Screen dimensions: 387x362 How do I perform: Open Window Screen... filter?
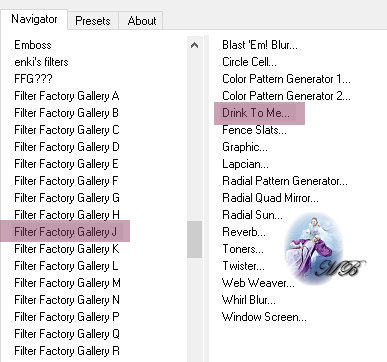264,317
